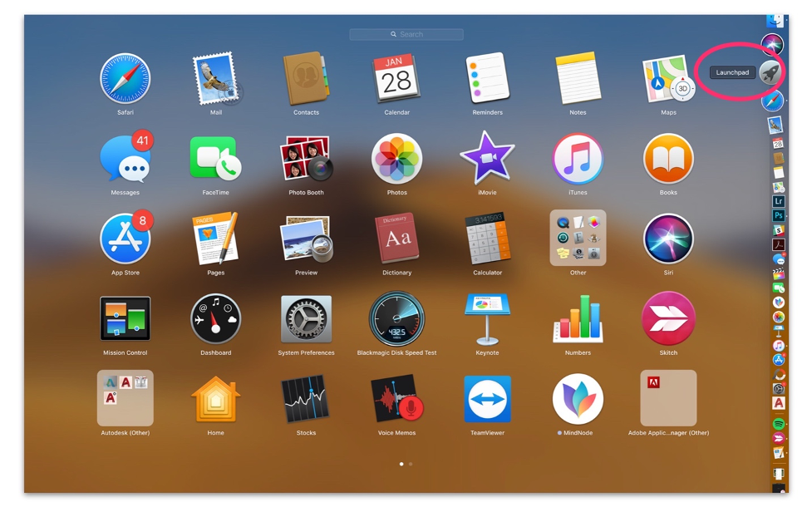
Task: Expand the Other folder in Launchpad
Action: (578, 238)
